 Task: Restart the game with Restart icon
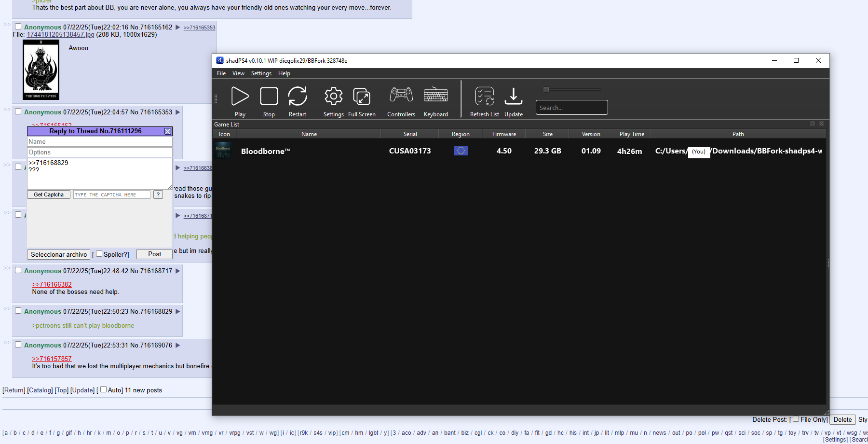point(298,96)
